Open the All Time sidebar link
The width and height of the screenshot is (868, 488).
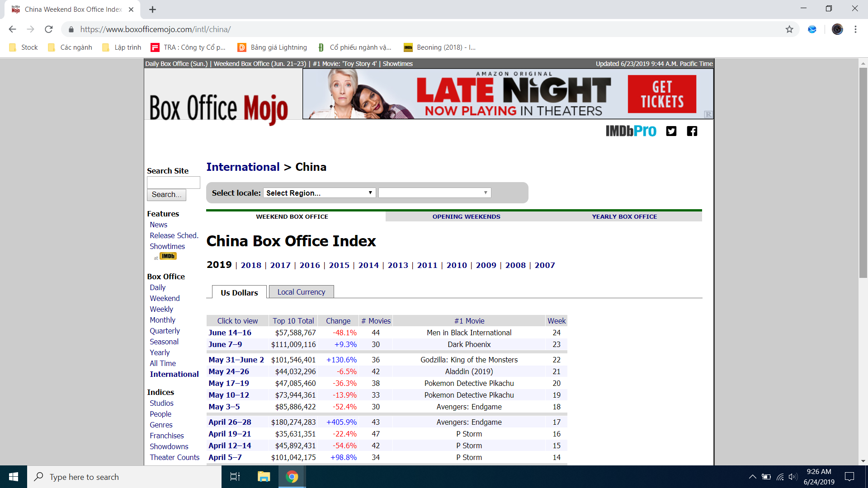click(163, 363)
